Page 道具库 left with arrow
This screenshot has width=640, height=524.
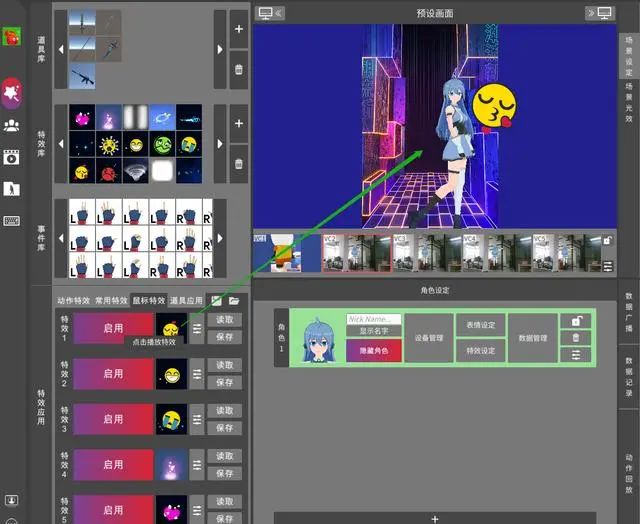point(61,49)
